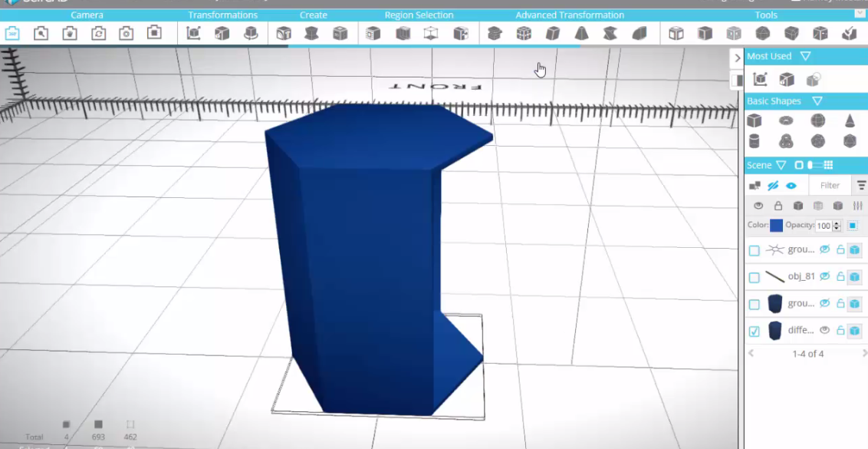The height and width of the screenshot is (449, 868).
Task: Open the Region Selection section
Action: (x=419, y=15)
